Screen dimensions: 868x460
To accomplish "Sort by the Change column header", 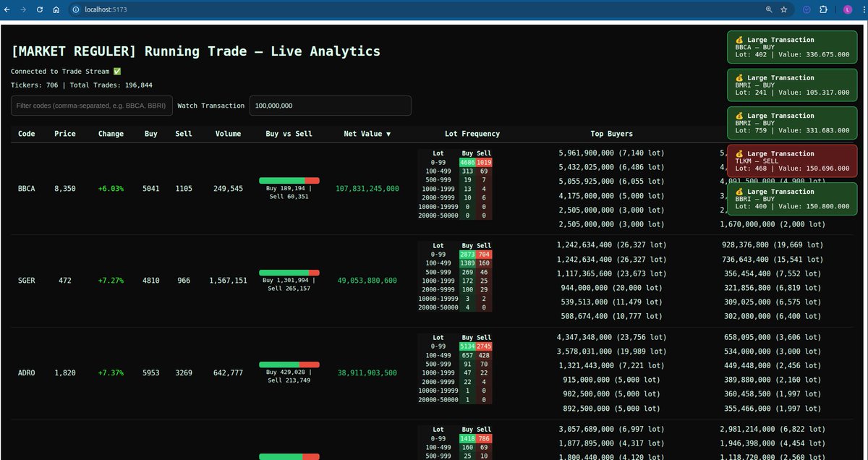I will click(111, 134).
